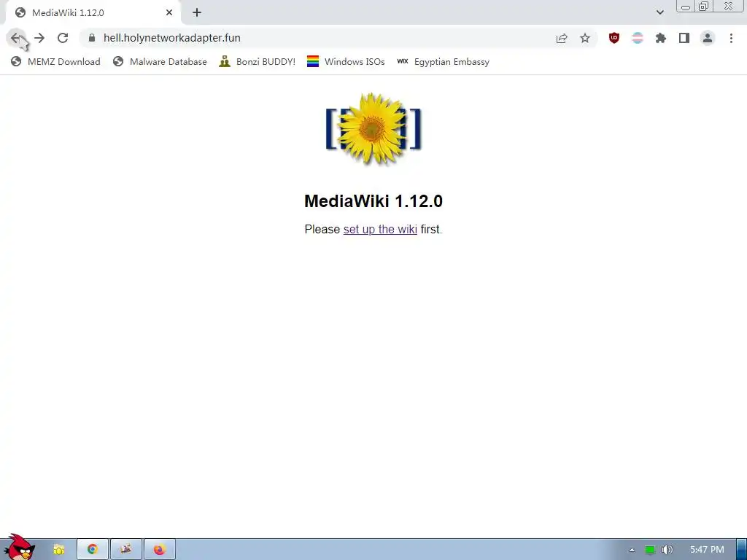
Task: Reload the page with the refresh icon
Action: pyautogui.click(x=63, y=38)
